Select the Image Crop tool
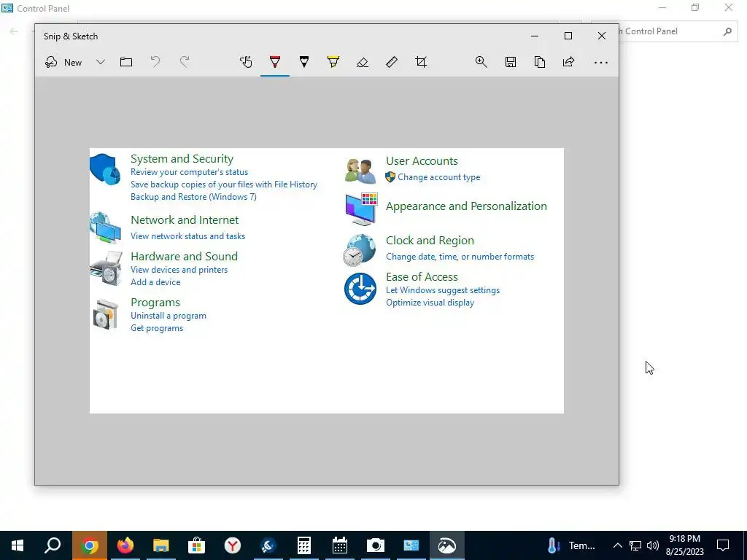The image size is (747, 560). tap(421, 63)
